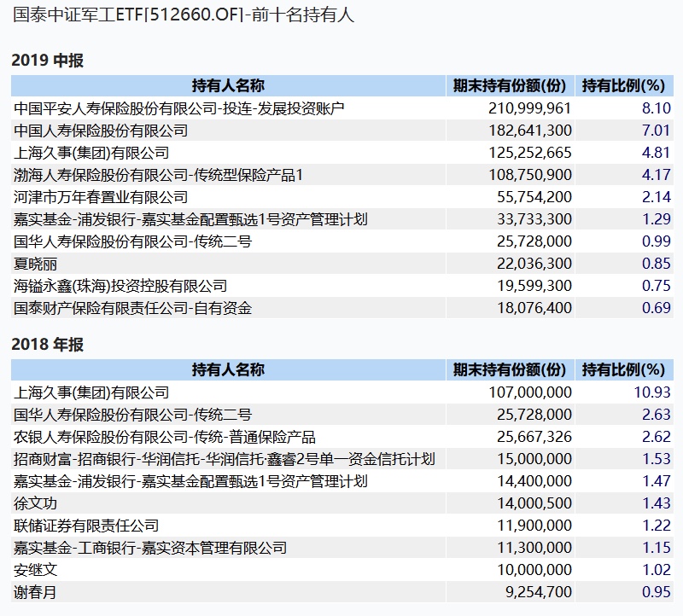Select holder 谢春月
The height and width of the screenshot is (616, 683).
(x=35, y=592)
